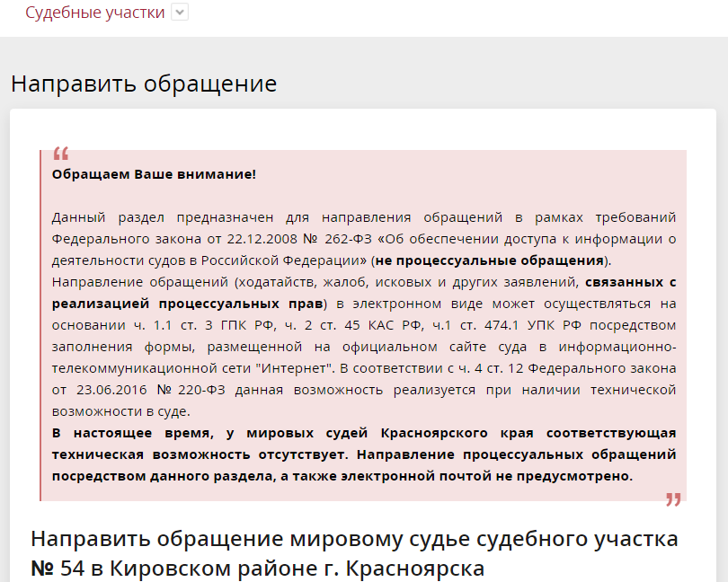Image resolution: width=728 pixels, height=582 pixels.
Task: Open the Судебные участки menu
Action: coord(94,13)
